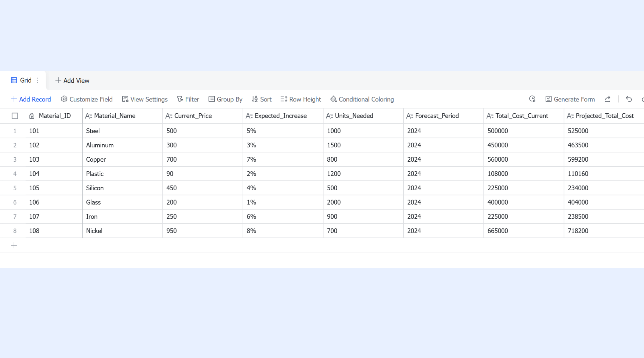
Task: Open the Sort options
Action: coord(261,99)
